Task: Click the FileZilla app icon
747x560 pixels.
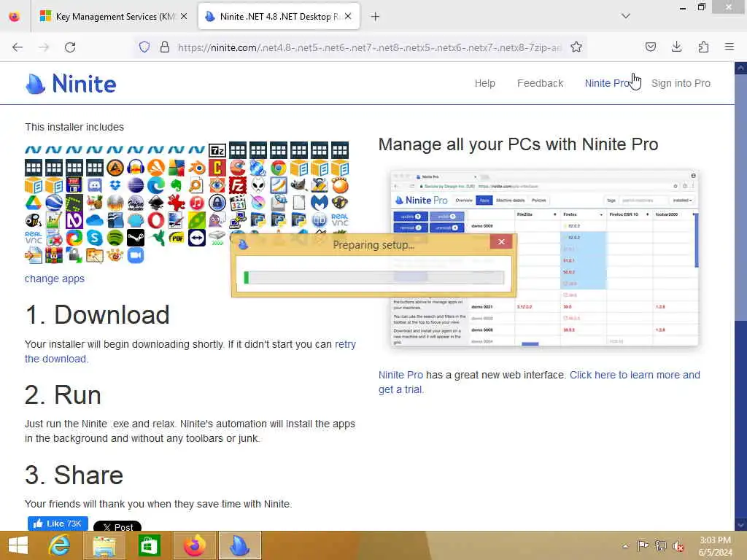Action: (238, 186)
